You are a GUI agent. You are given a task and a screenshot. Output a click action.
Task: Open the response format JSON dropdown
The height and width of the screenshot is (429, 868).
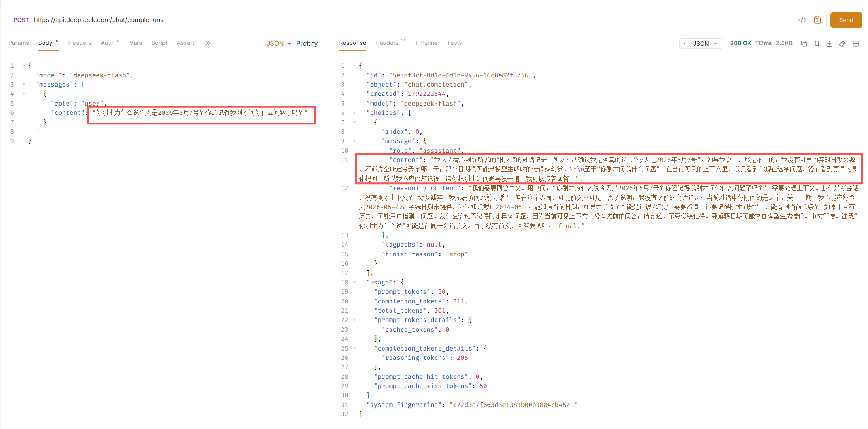click(701, 44)
